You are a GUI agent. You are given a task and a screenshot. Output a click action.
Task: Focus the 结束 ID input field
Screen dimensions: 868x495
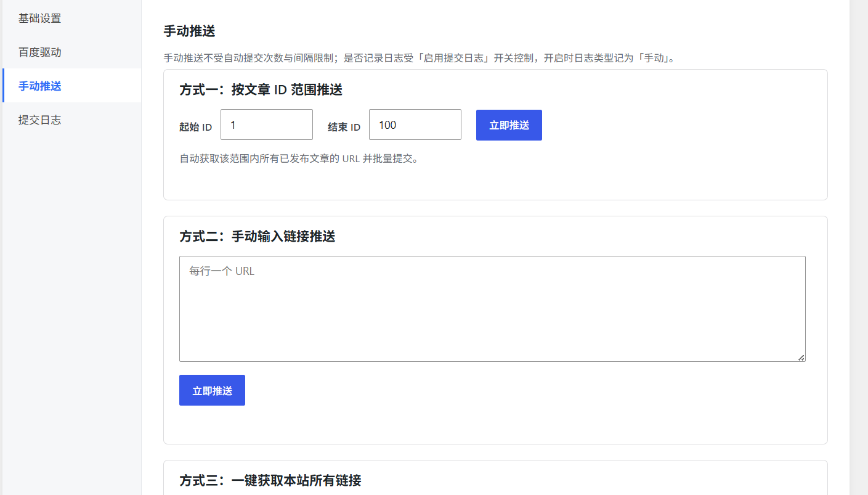[415, 125]
